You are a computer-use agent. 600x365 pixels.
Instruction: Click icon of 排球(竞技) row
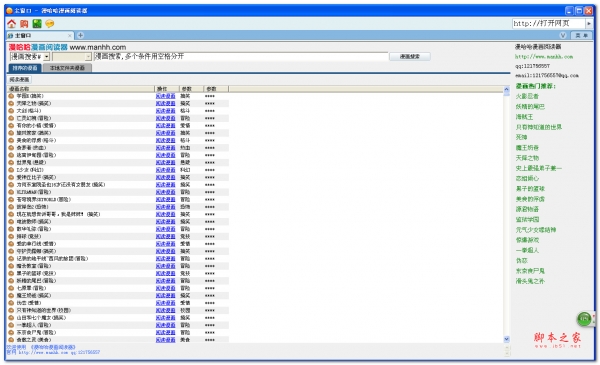(x=11, y=236)
